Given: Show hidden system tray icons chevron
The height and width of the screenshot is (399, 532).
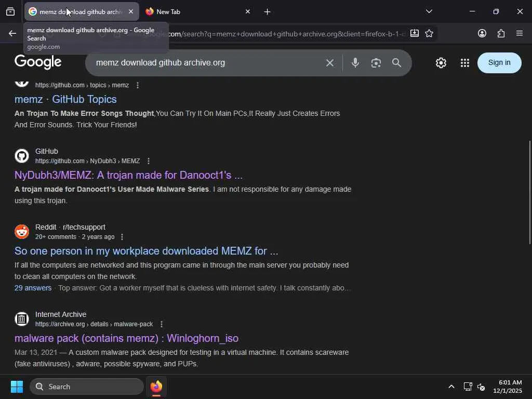Looking at the screenshot, I should [451, 387].
